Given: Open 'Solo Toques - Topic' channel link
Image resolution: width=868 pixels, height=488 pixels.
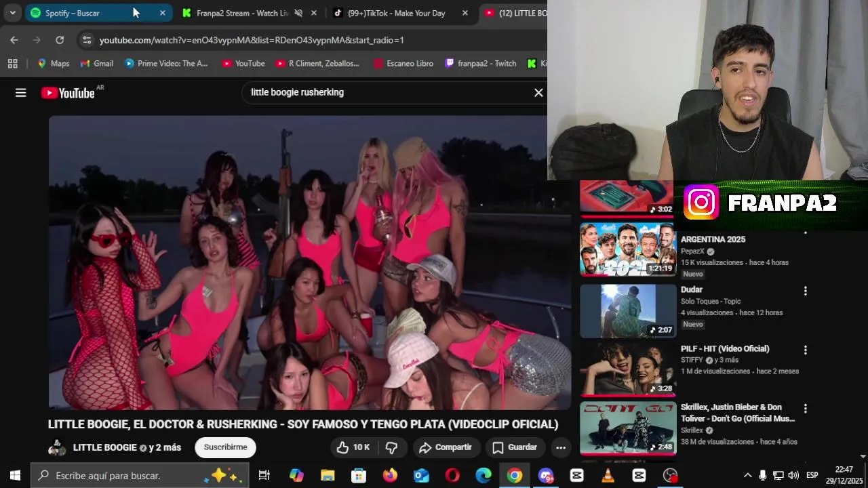Looking at the screenshot, I should 711,301.
